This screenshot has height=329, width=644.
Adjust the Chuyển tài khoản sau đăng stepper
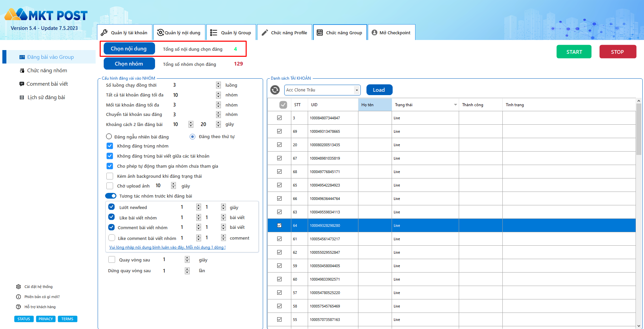tap(218, 115)
